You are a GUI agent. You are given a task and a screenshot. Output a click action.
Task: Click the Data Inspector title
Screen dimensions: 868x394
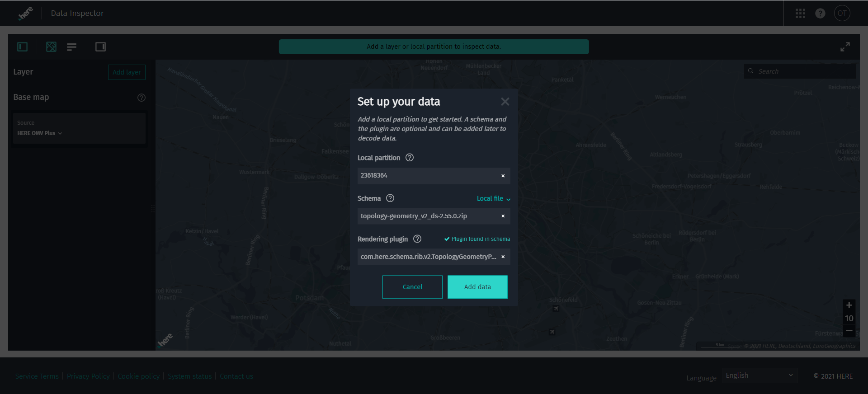coord(77,13)
